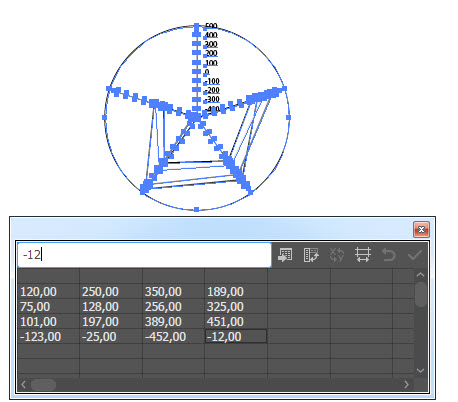This screenshot has width=458, height=402.
Task: Click the Transpose row/column icon
Action: [x=311, y=255]
